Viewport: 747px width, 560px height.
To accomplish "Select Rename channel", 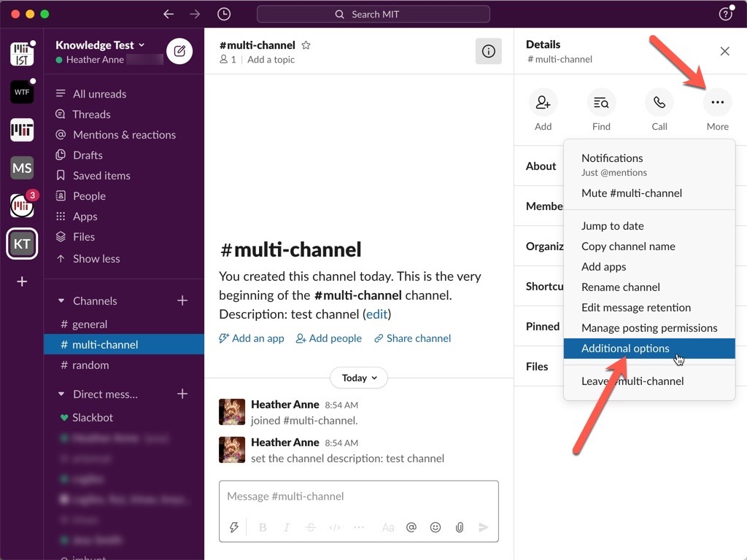I will [649, 287].
